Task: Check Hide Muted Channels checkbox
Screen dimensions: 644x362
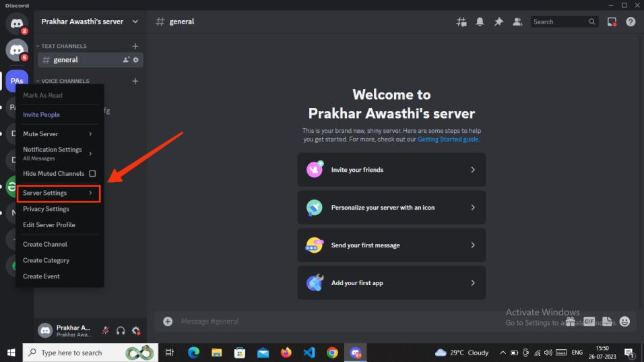Action: [x=92, y=173]
